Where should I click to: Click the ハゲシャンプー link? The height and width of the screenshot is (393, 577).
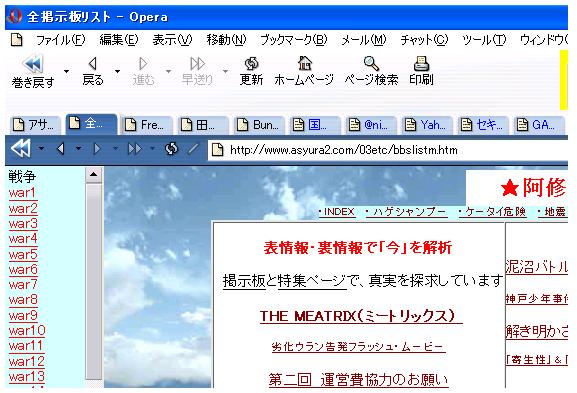406,212
